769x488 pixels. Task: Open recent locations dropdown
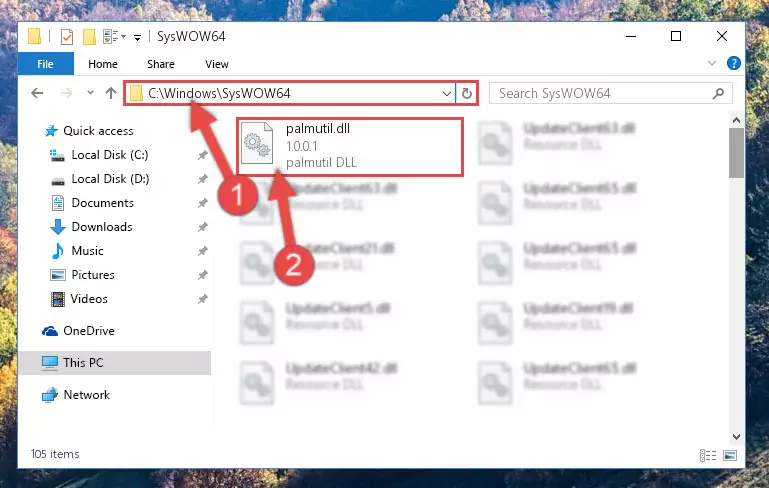[x=90, y=93]
